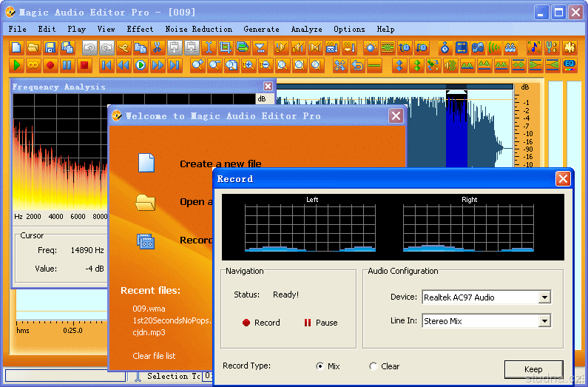
Task: Click the Loop playback infinity icon
Action: point(33,65)
